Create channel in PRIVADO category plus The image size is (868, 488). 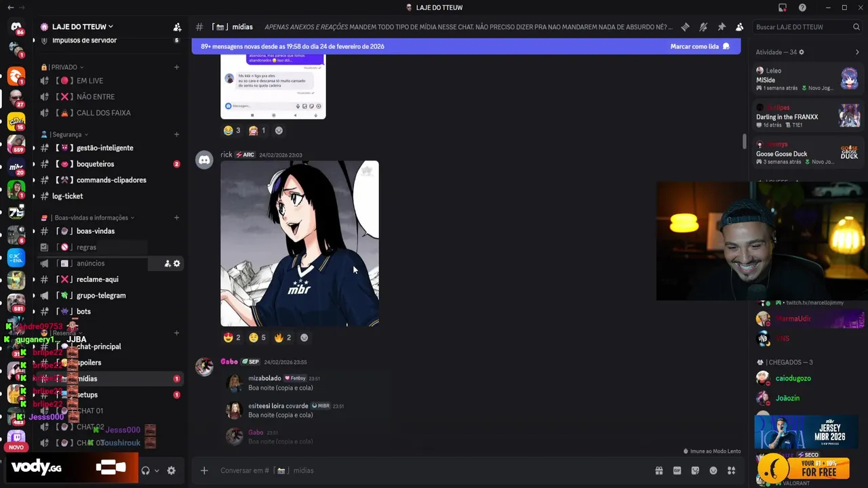(176, 67)
